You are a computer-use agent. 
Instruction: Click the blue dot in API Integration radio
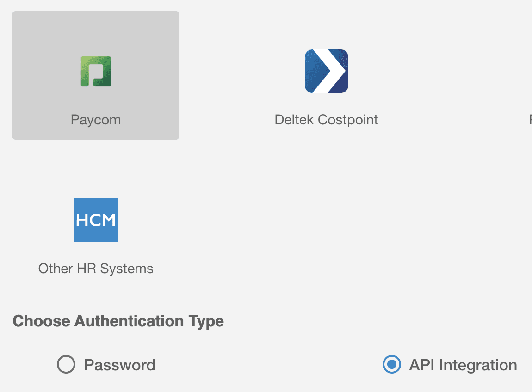(391, 365)
